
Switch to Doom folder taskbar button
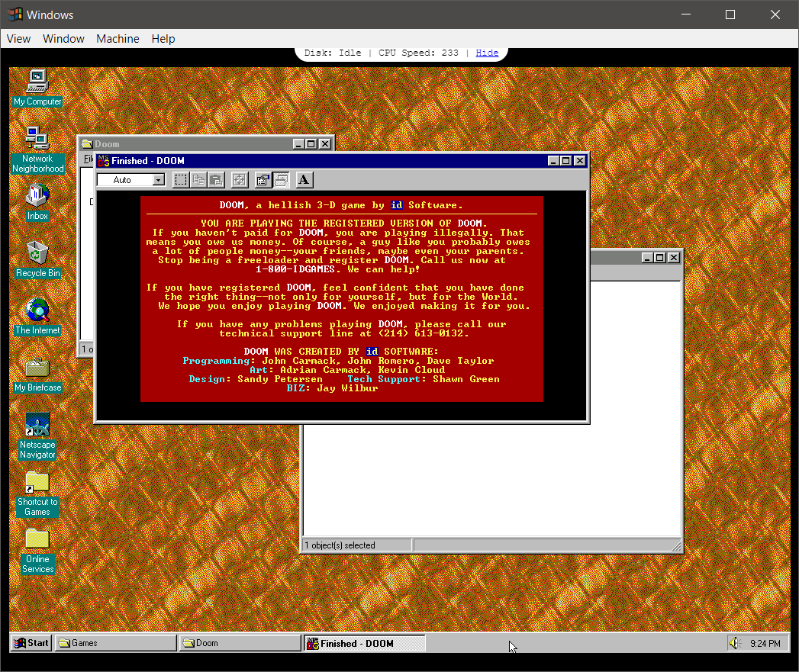click(x=240, y=643)
